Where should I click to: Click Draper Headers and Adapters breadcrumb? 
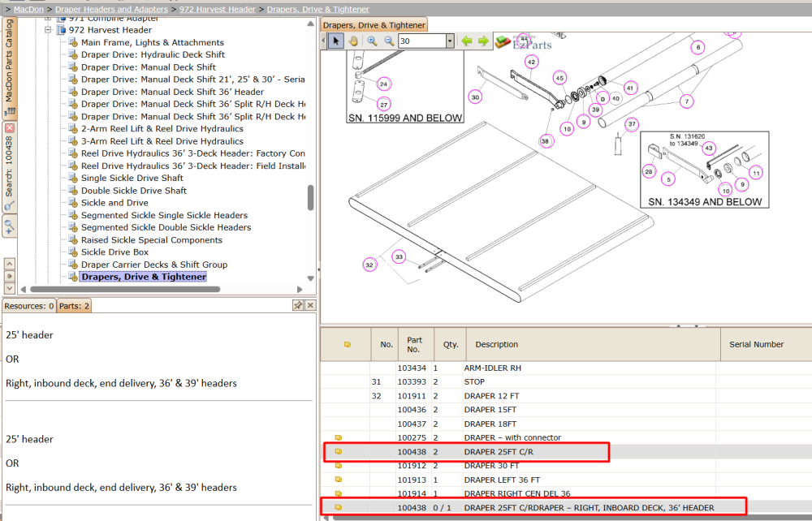pos(111,9)
